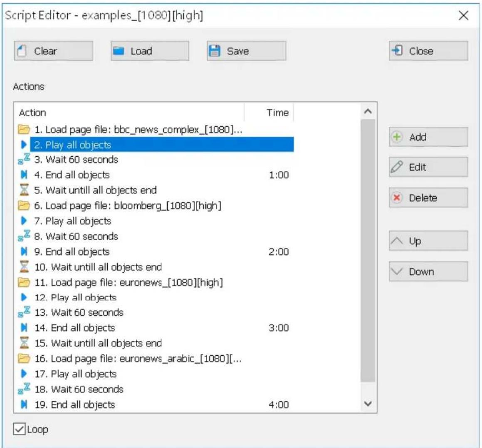Click the hourglass icon on row 15
482x448 pixels.
pos(24,343)
